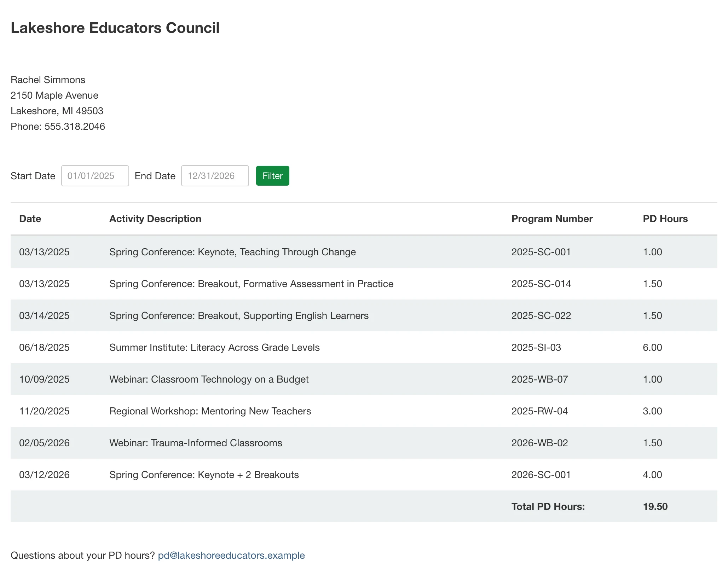
Task: Click the 6.00 PD hours value
Action: (x=653, y=347)
